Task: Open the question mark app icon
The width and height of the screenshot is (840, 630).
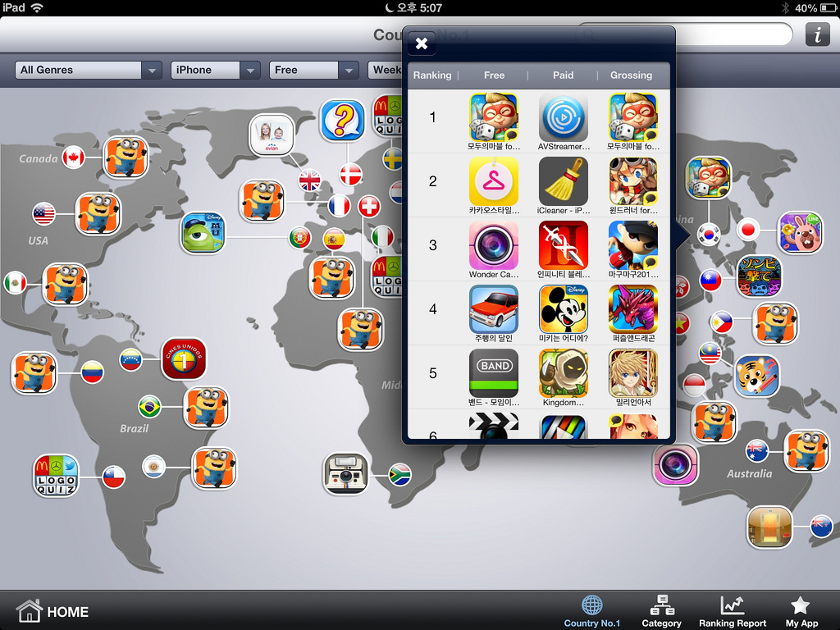Action: tap(342, 121)
